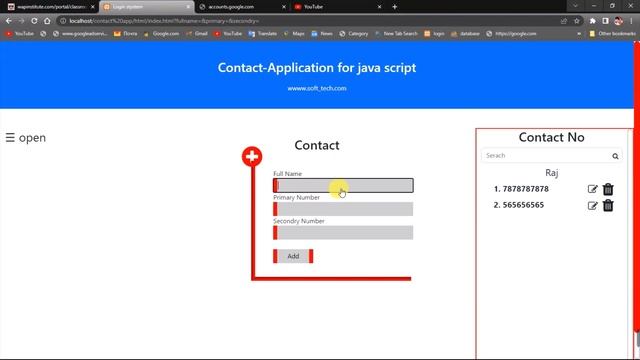Open the Google.com bookmark
The width and height of the screenshot is (640, 360).
161,34
